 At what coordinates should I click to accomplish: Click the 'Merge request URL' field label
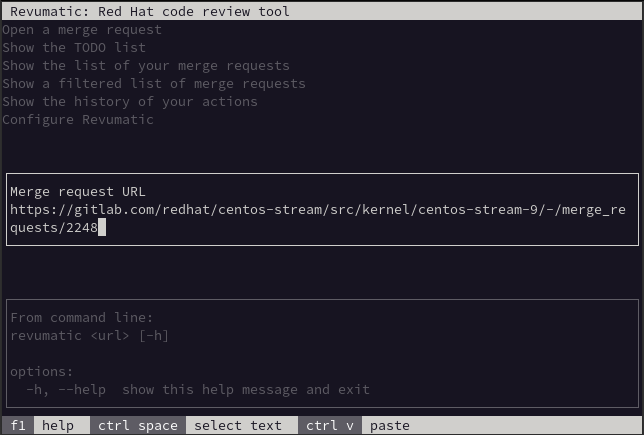coord(78,192)
